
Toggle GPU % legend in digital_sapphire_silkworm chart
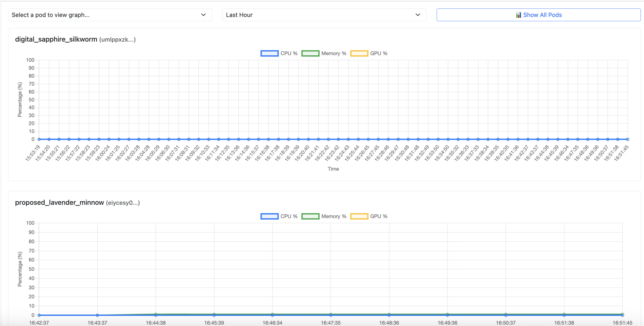coord(378,53)
